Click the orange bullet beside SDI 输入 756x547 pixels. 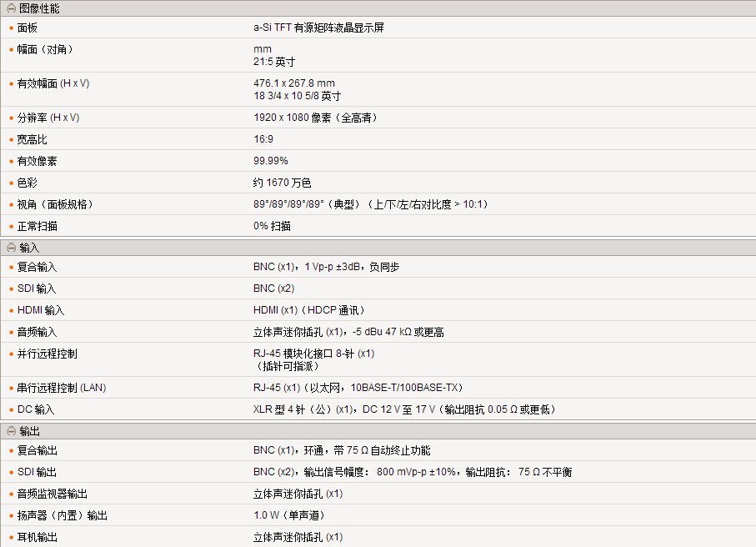click(11, 289)
